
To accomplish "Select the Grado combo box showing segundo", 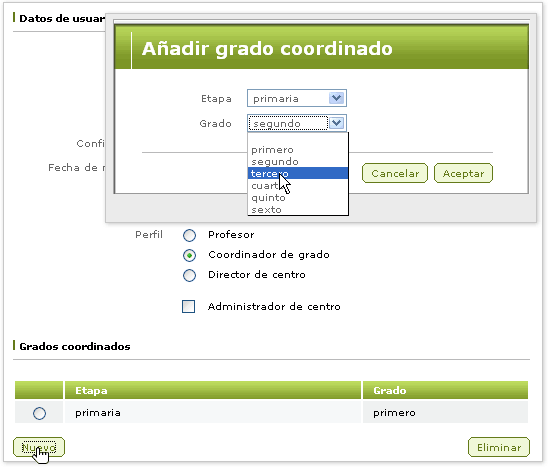I will pyautogui.click(x=297, y=123).
